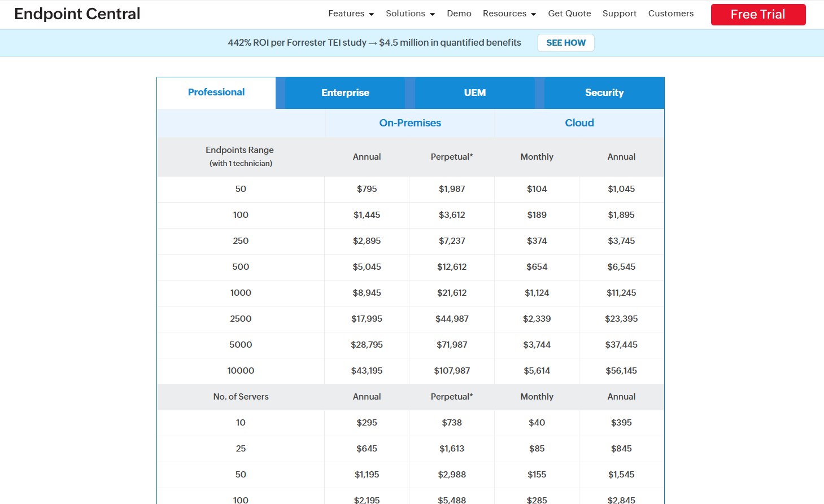Open the Customers page
824x504 pixels.
tap(670, 14)
